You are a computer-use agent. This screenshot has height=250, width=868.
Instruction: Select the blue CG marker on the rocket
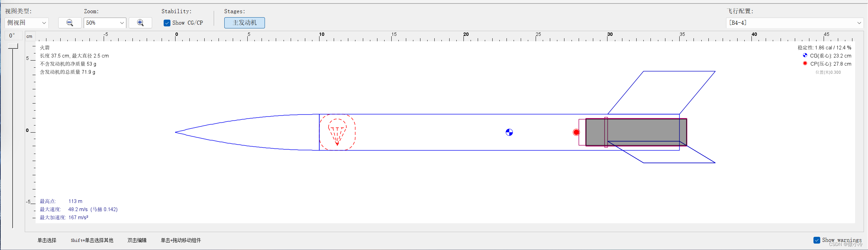pos(509,132)
